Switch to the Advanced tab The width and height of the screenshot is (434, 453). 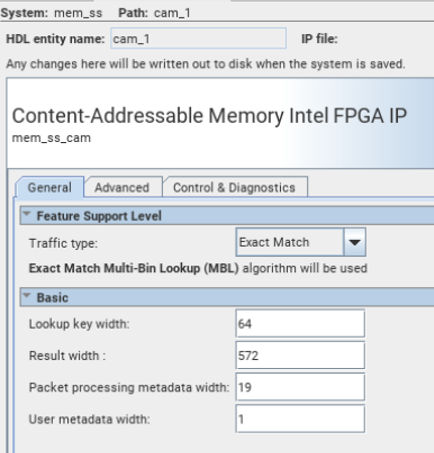[122, 188]
